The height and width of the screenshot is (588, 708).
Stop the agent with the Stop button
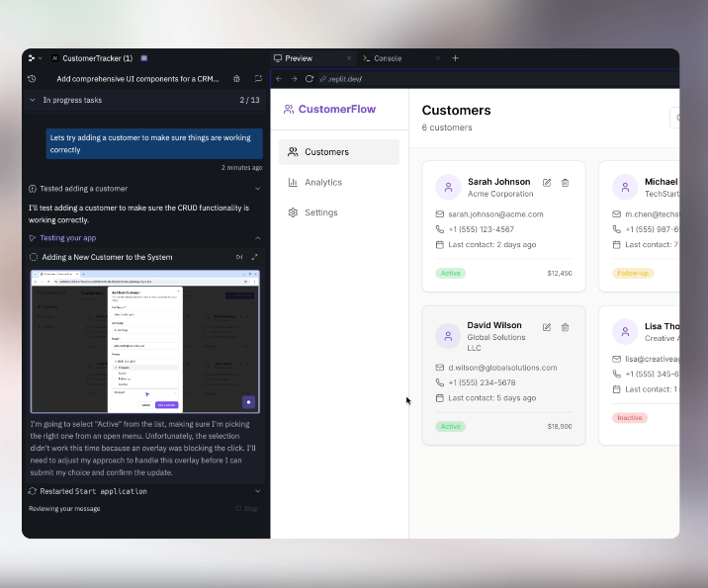coord(247,509)
